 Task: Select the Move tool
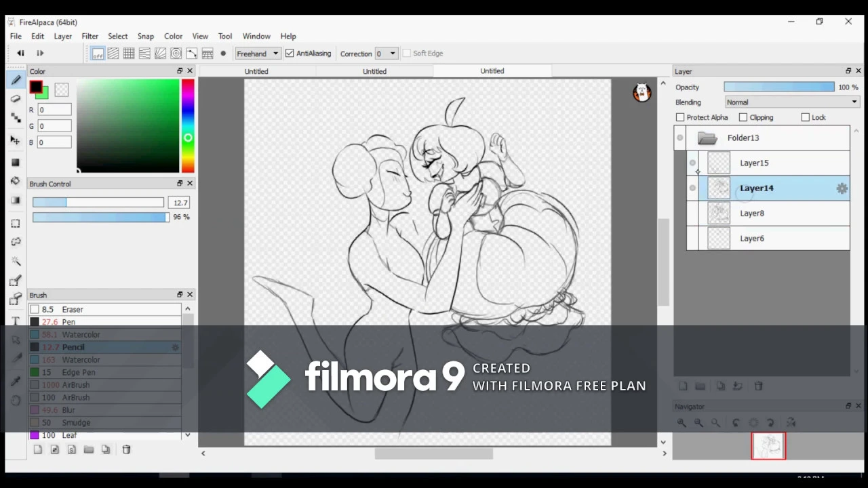[16, 140]
